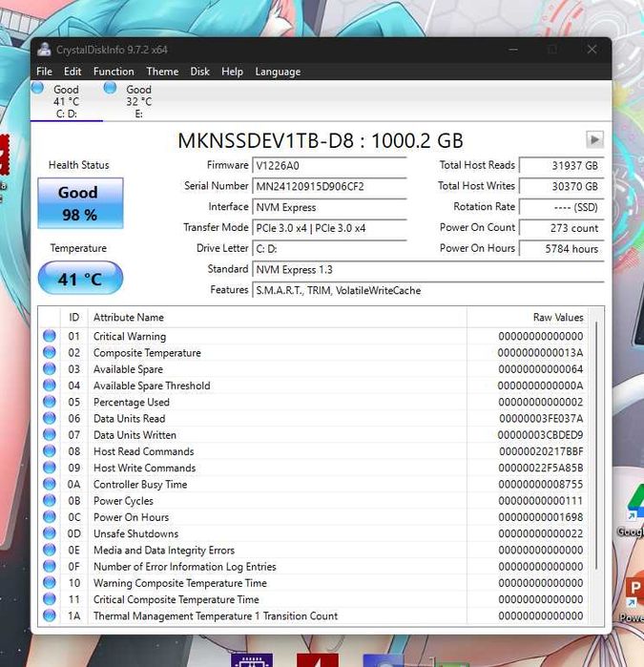644x667 pixels.
Task: Click the blue status orb for Power Cycles
Action: click(x=50, y=500)
